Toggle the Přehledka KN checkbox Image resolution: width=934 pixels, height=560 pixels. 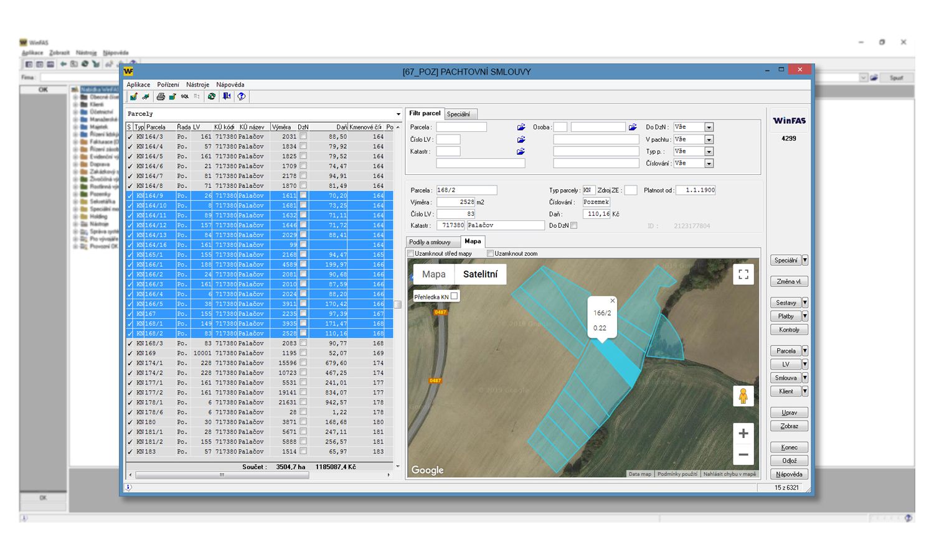point(455,296)
